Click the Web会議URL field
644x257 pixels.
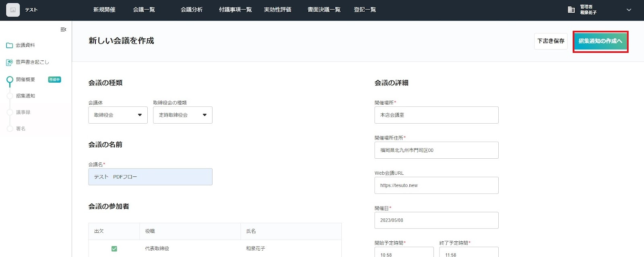[x=436, y=185]
